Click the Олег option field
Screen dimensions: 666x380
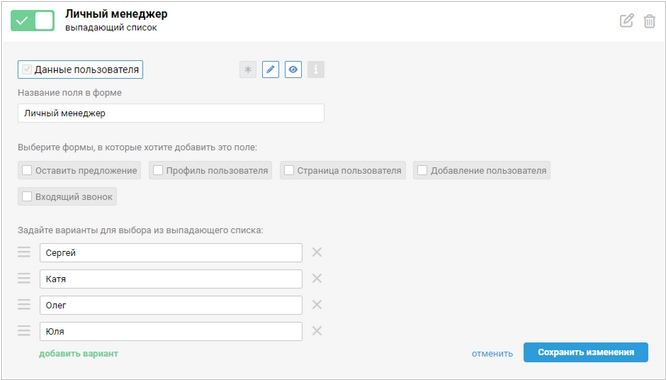tap(171, 305)
